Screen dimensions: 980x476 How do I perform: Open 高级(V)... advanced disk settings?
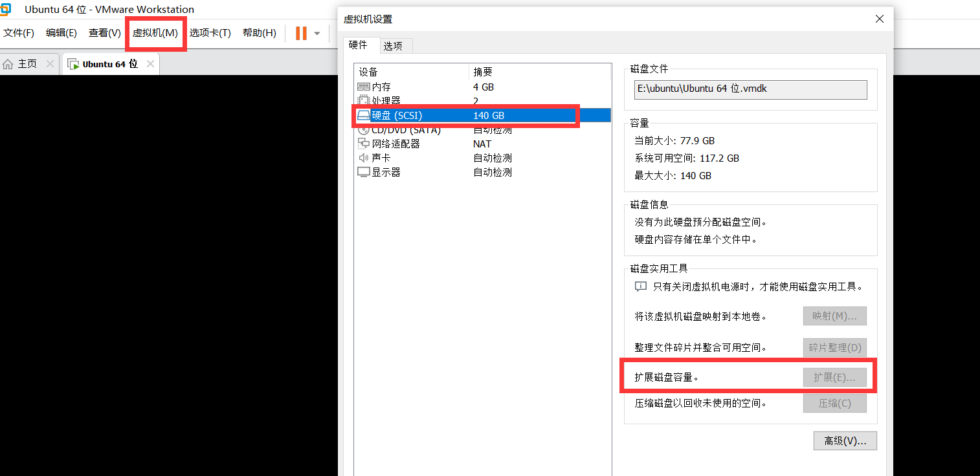[x=845, y=441]
